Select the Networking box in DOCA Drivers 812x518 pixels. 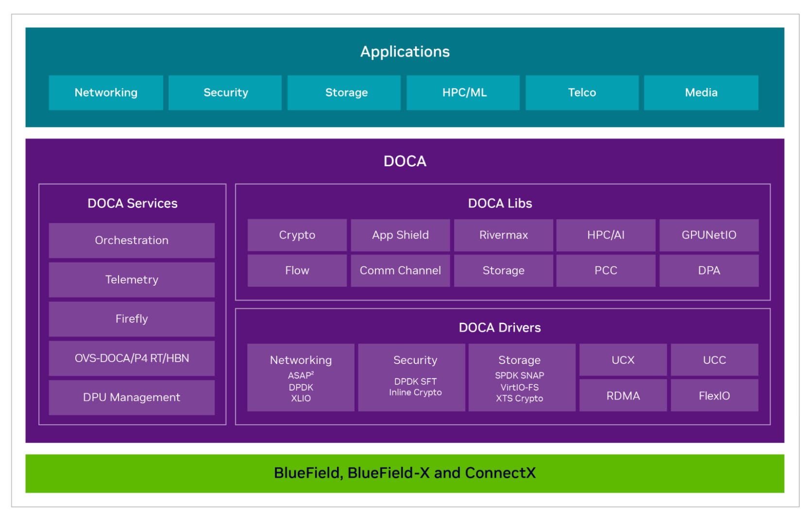pyautogui.click(x=301, y=378)
